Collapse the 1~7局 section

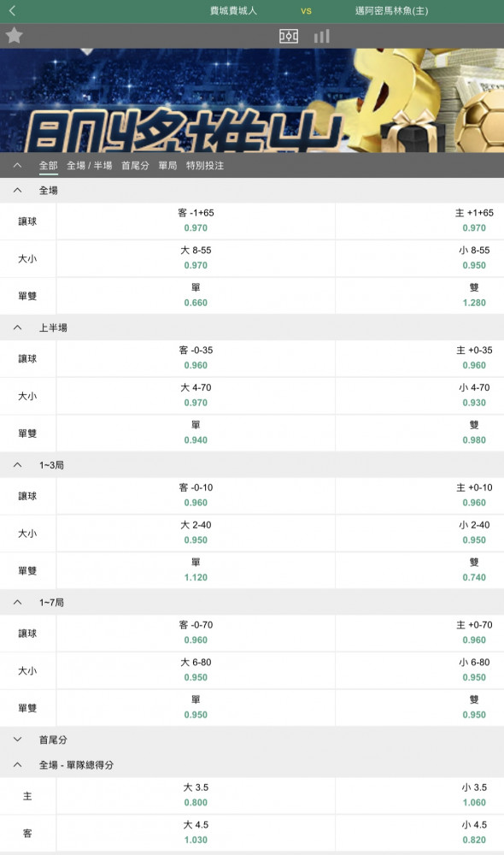(17, 603)
